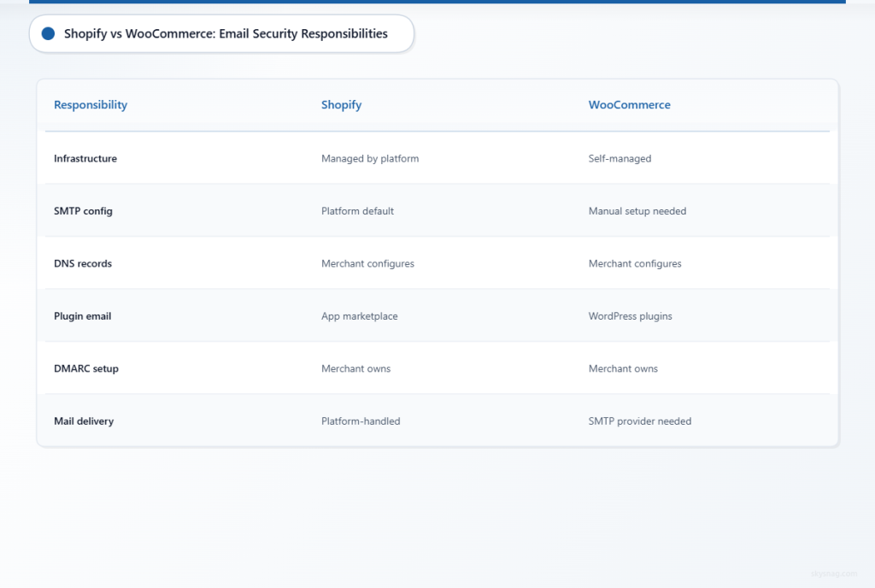The image size is (875, 588).
Task: Select the 'Infrastructure' row label
Action: pyautogui.click(x=85, y=158)
